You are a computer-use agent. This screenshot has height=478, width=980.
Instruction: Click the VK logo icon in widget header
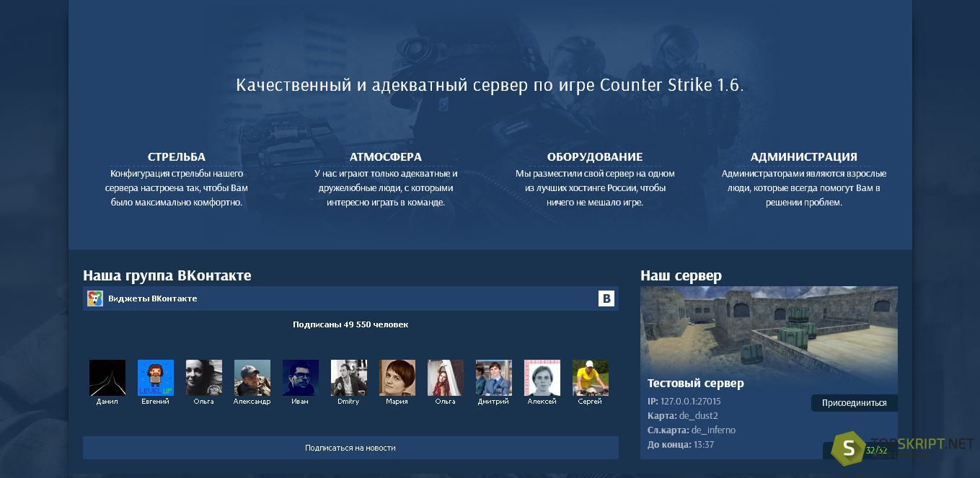click(x=606, y=298)
